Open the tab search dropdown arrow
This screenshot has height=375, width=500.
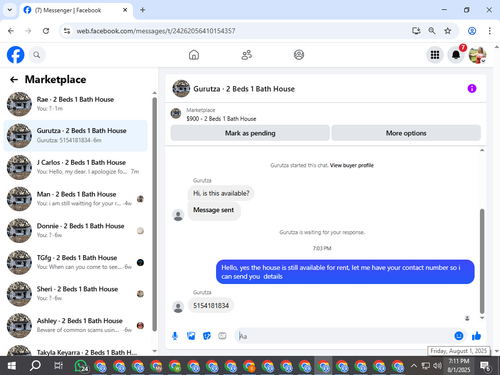point(10,10)
